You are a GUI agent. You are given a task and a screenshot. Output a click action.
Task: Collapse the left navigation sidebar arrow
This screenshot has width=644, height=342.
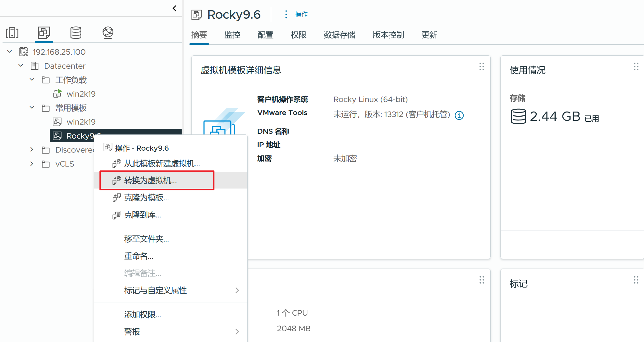[174, 8]
